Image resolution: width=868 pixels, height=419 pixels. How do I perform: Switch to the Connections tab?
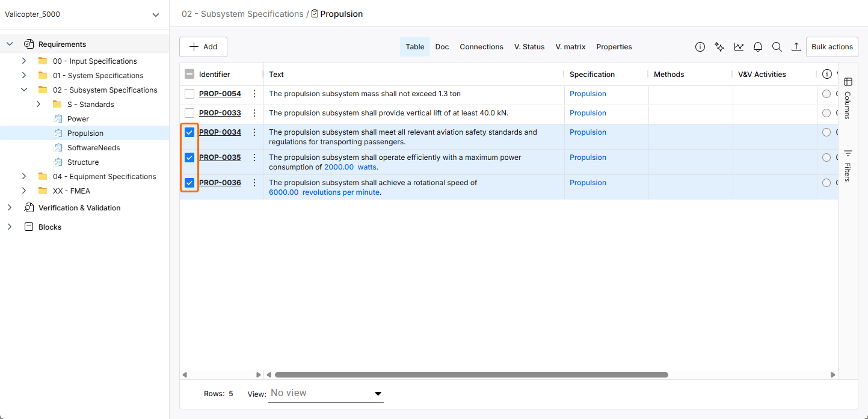[x=481, y=47]
